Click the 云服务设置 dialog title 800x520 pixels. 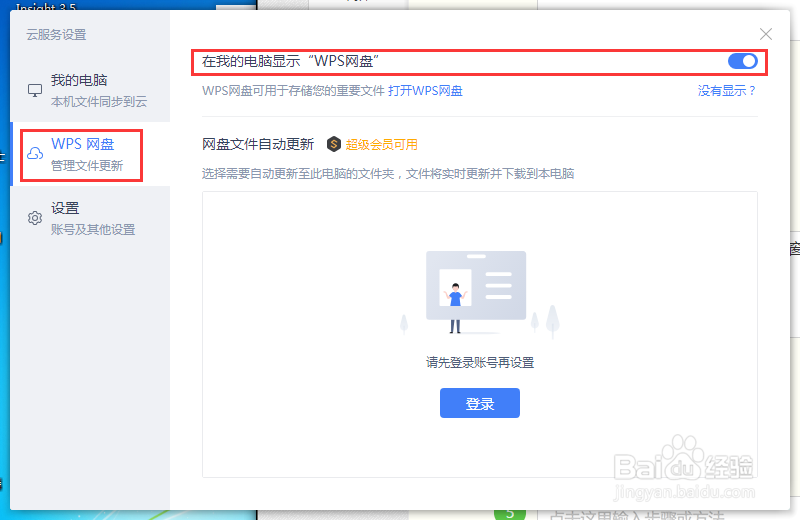[56, 35]
